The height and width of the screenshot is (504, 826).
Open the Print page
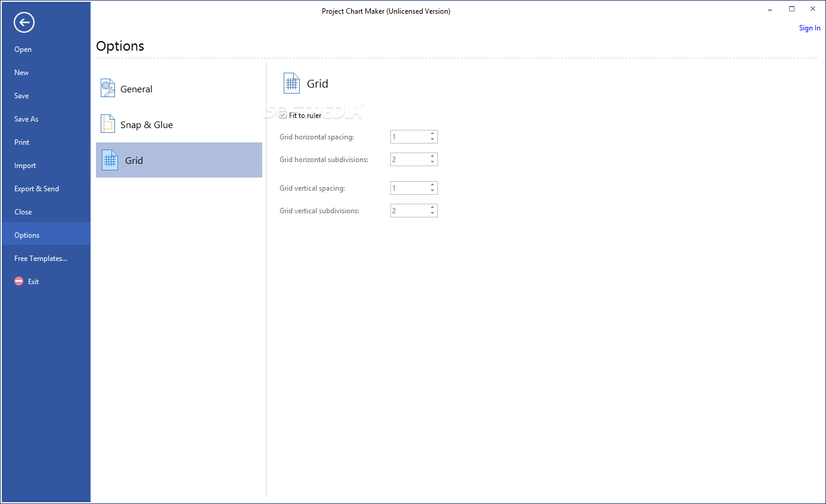click(46, 142)
